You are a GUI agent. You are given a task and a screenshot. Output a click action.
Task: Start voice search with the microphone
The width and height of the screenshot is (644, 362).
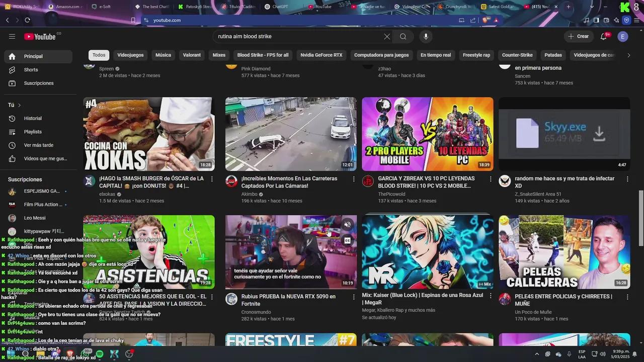click(426, 36)
